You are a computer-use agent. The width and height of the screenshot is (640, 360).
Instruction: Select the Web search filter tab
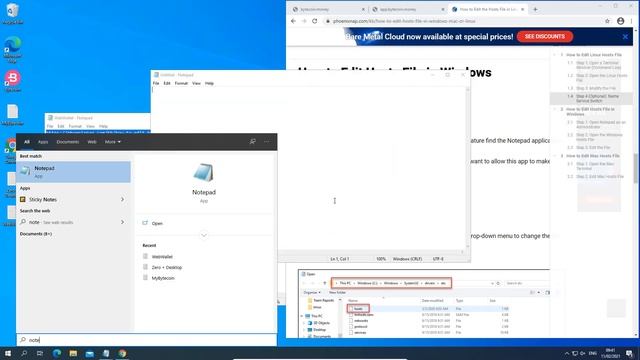click(92, 142)
